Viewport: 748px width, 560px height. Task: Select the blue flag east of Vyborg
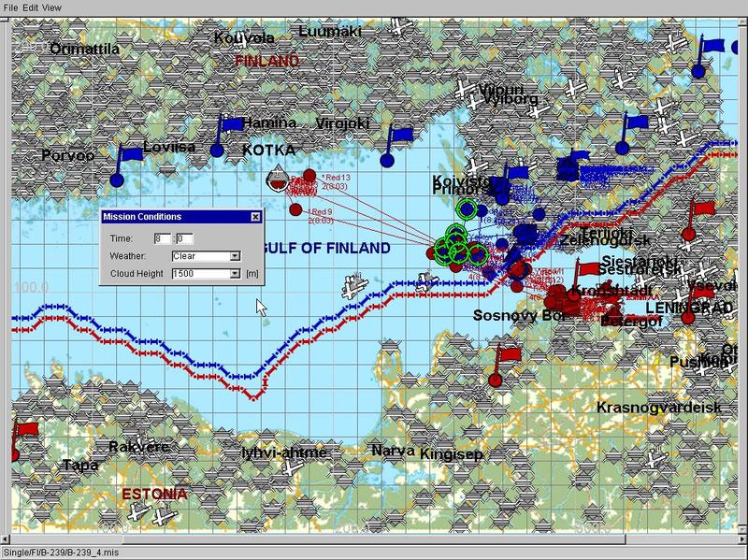(630, 134)
